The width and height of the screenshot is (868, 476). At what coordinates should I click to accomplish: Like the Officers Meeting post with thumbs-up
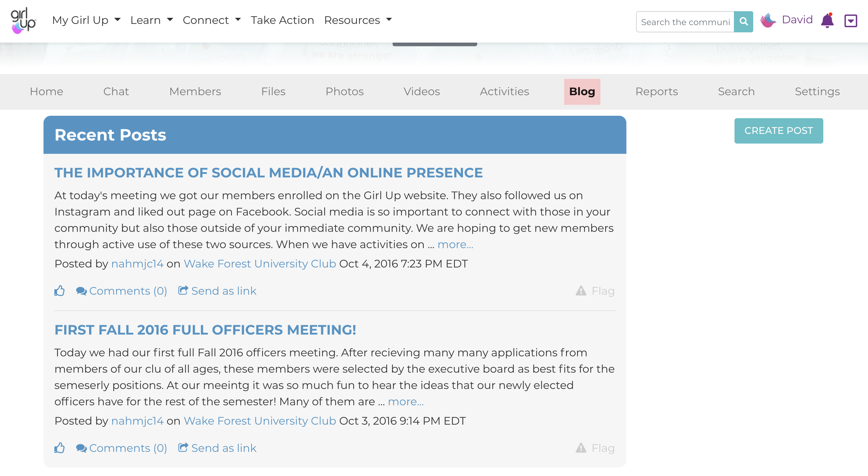point(59,448)
